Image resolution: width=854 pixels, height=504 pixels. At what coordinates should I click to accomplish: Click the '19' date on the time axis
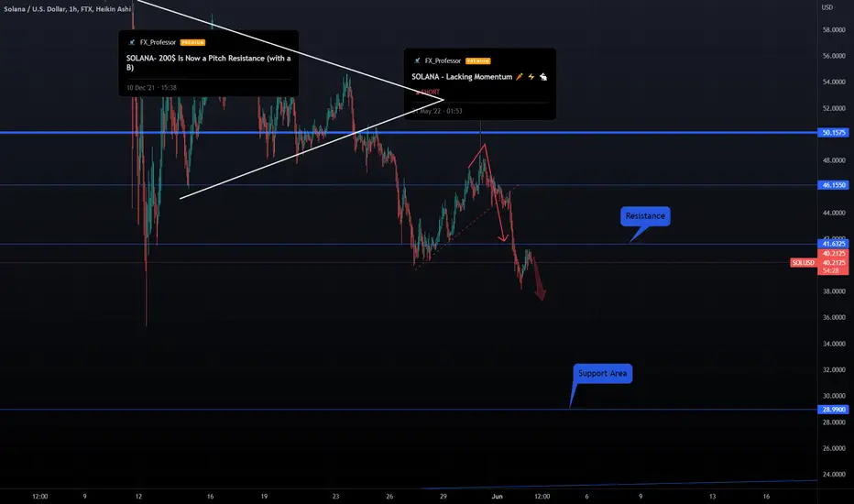click(264, 497)
